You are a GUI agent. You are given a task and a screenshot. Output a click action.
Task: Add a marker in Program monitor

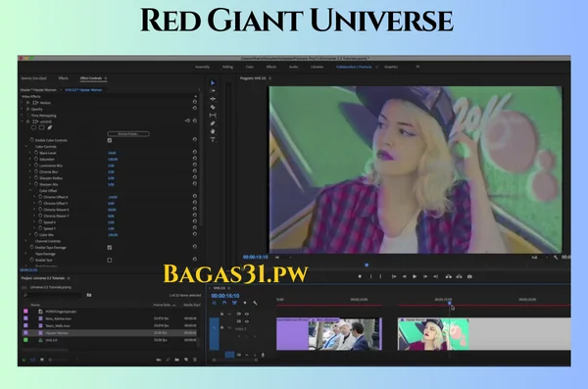point(360,276)
